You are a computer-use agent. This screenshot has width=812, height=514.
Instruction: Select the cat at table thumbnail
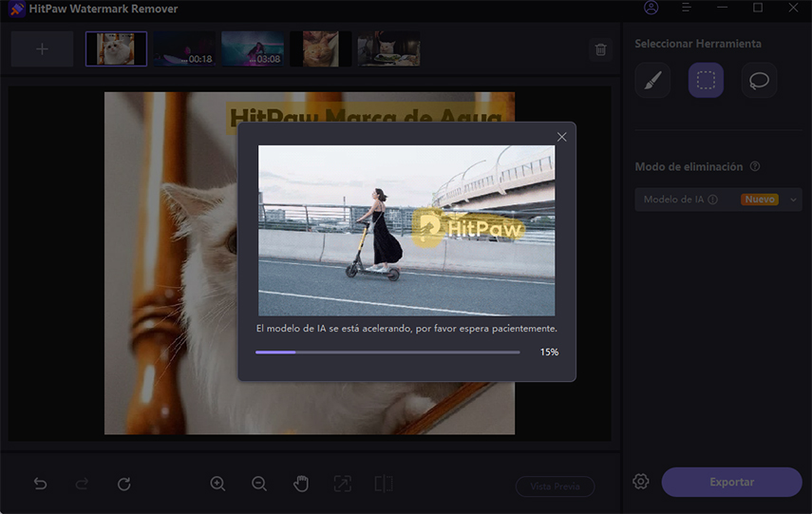point(389,49)
